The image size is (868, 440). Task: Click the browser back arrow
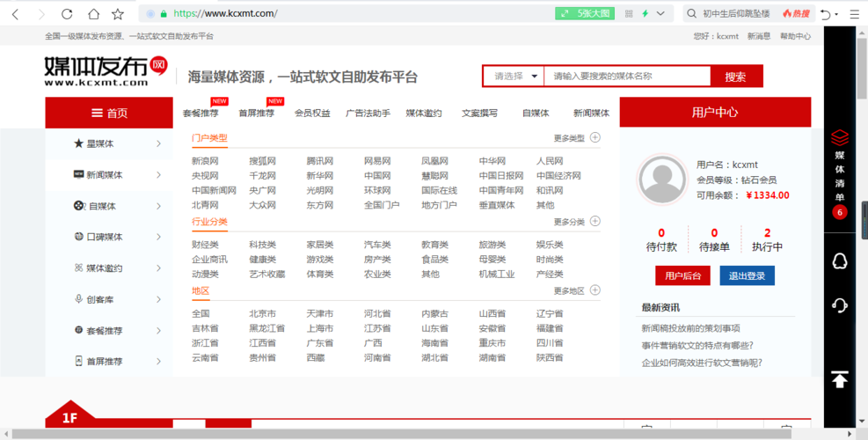15,14
